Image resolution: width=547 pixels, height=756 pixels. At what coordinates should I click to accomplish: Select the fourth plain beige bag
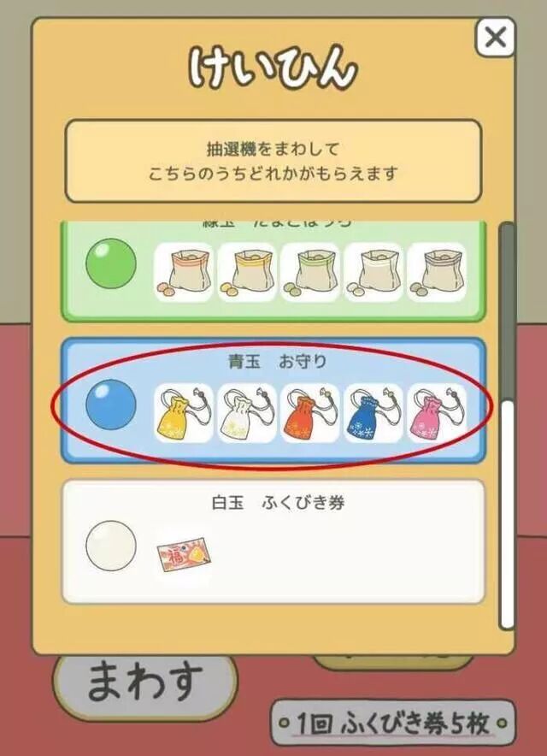(373, 272)
